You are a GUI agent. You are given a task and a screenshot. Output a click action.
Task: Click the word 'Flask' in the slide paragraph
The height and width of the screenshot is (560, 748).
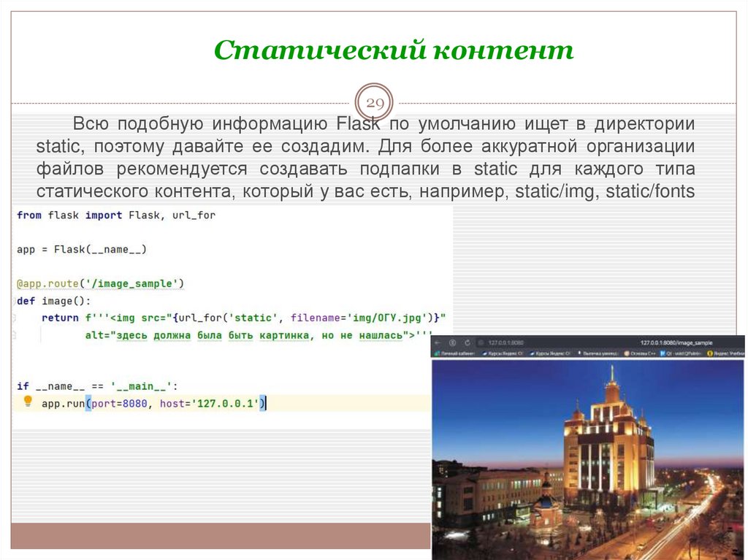click(358, 123)
